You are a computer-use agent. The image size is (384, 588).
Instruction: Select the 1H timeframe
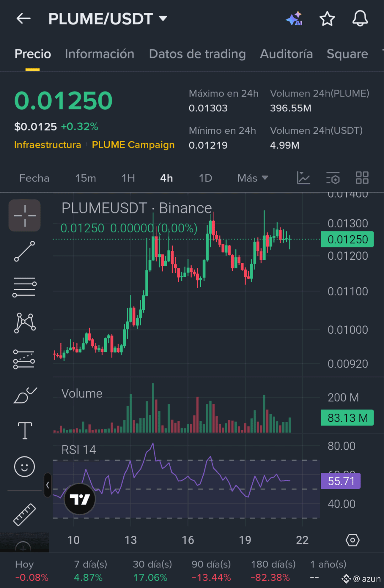coord(128,178)
